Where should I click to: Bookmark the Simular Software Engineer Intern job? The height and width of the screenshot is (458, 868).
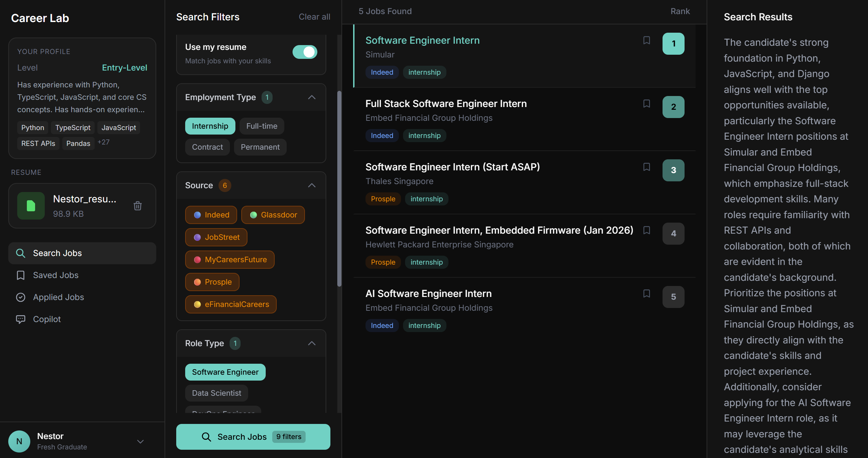[646, 40]
